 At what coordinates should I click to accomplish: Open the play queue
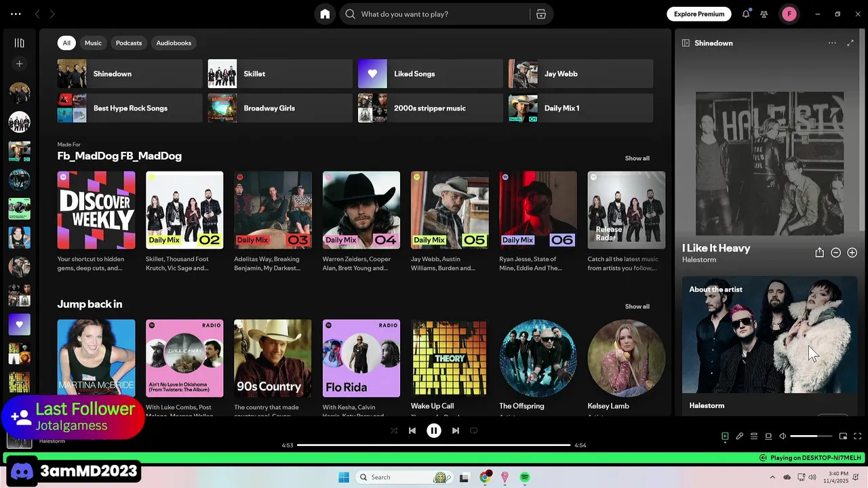(754, 436)
